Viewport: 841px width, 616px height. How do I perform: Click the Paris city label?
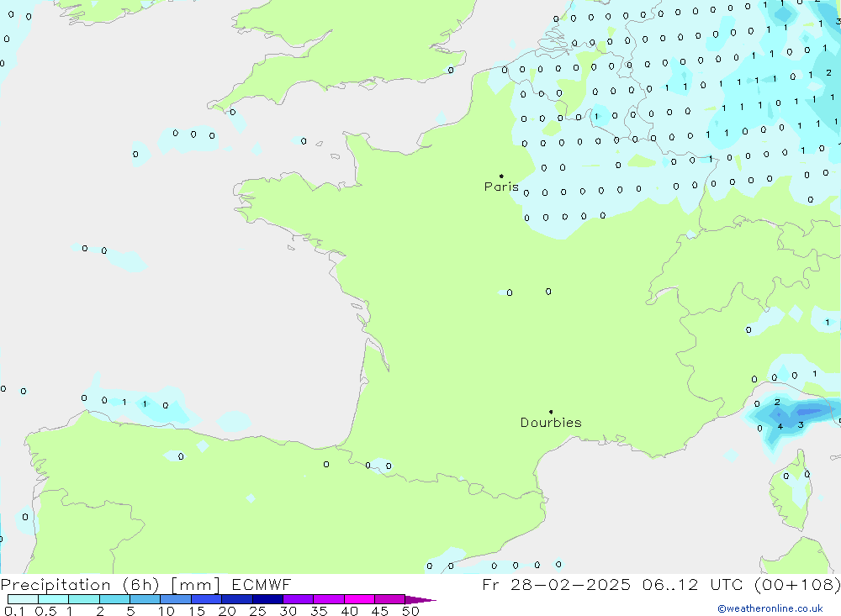point(501,187)
